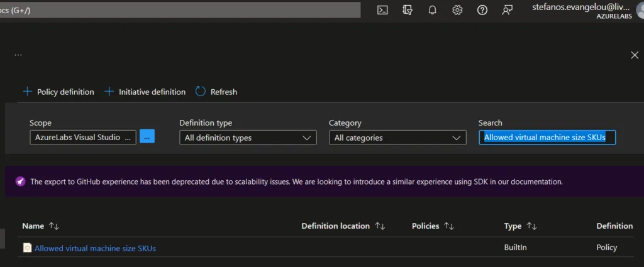Image resolution: width=644 pixels, height=267 pixels.
Task: Click the Policy definition type cell
Action: pos(607,248)
